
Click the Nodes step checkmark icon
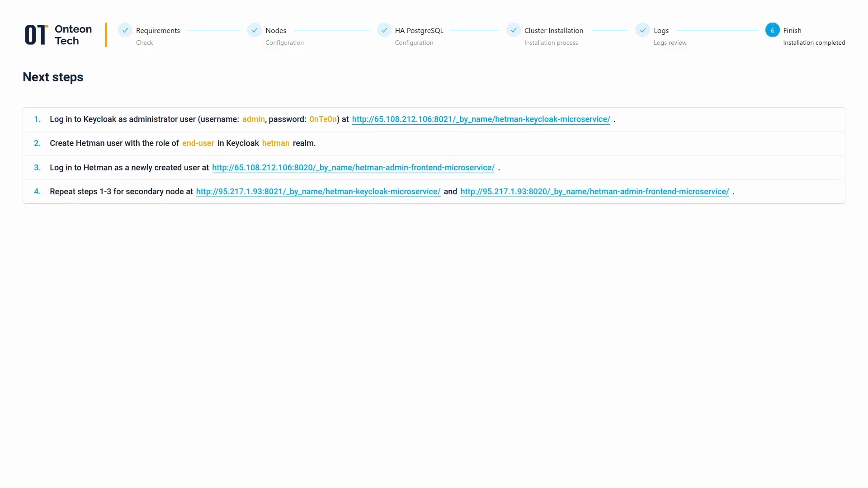pos(255,30)
